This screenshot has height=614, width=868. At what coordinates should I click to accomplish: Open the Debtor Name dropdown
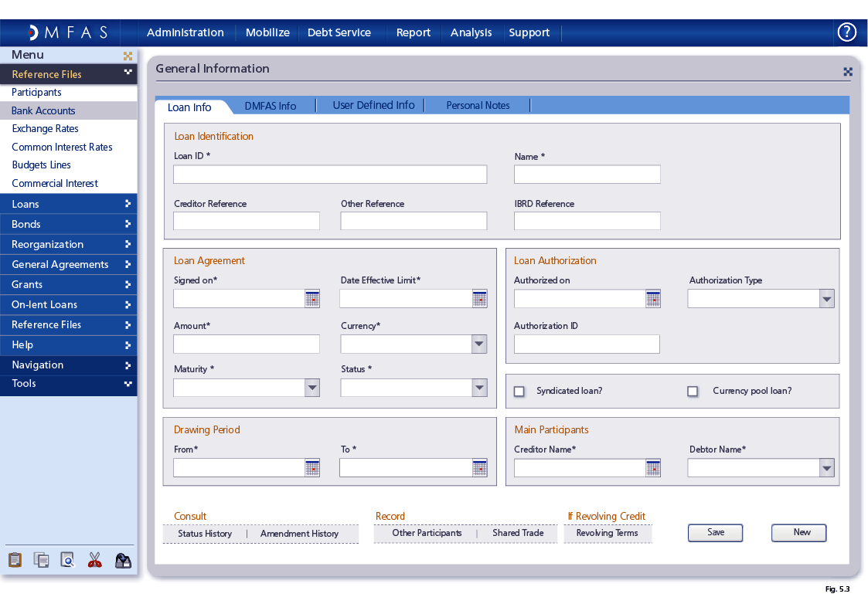click(x=826, y=467)
